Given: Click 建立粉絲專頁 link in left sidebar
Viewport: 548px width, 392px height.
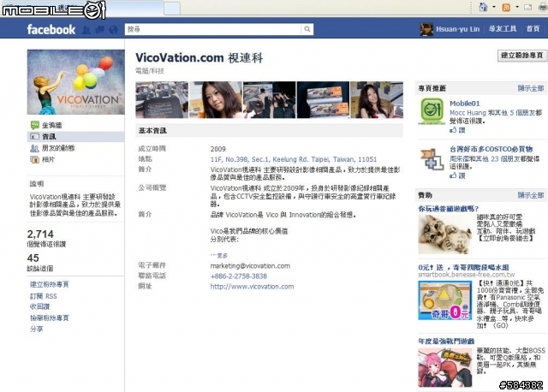Looking at the screenshot, I should (x=50, y=284).
